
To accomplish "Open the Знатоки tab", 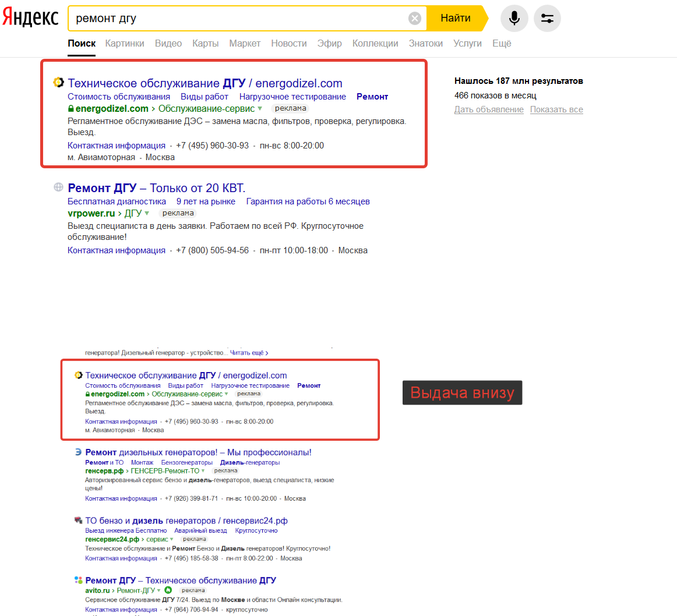I will [x=426, y=43].
